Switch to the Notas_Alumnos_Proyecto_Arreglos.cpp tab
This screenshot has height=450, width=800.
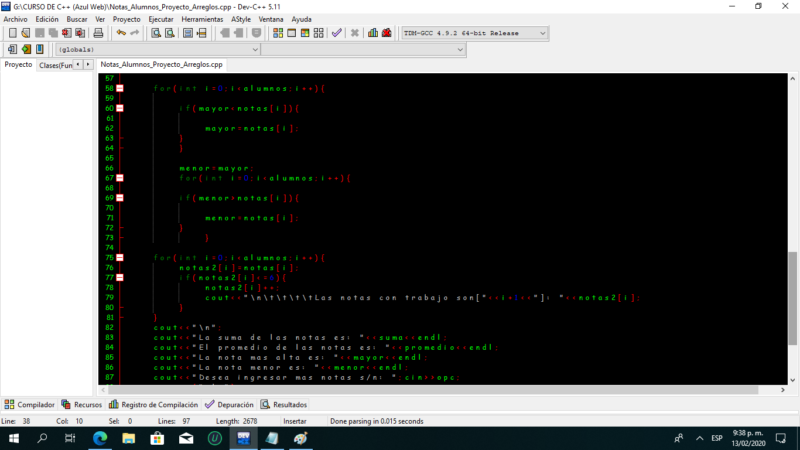click(161, 64)
